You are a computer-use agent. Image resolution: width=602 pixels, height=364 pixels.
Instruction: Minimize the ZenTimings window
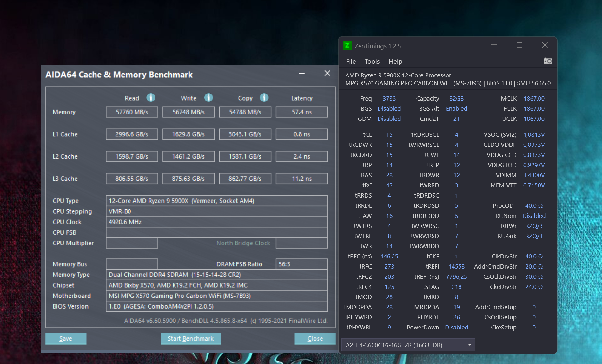494,45
